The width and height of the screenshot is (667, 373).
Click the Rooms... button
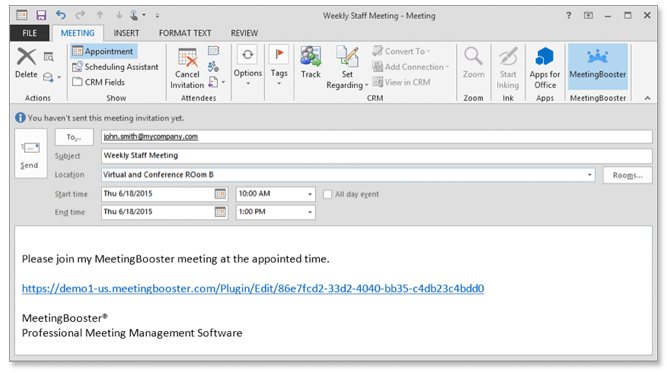[x=627, y=175]
